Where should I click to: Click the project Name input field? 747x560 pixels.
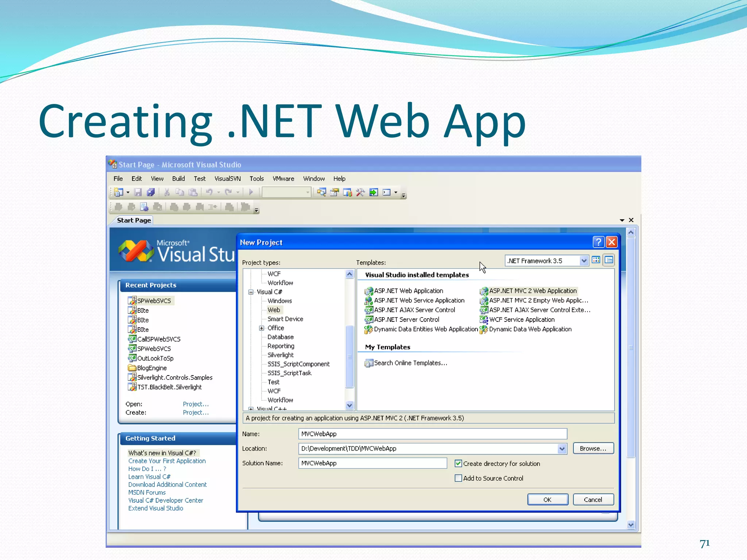point(433,434)
